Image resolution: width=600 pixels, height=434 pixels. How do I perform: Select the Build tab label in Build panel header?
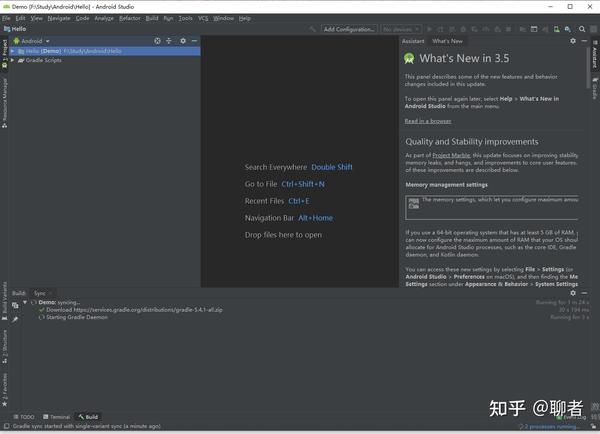click(18, 293)
